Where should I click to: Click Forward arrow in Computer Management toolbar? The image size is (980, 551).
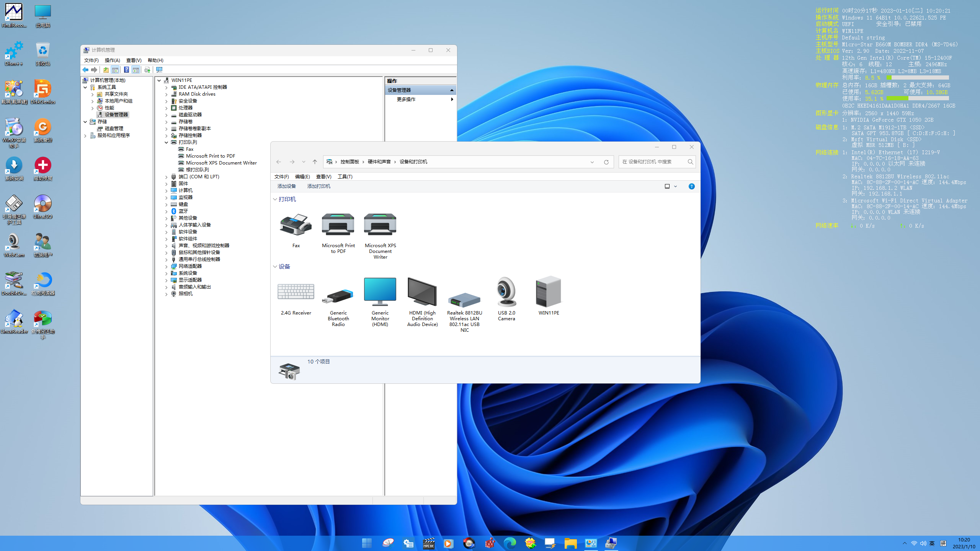coord(94,70)
